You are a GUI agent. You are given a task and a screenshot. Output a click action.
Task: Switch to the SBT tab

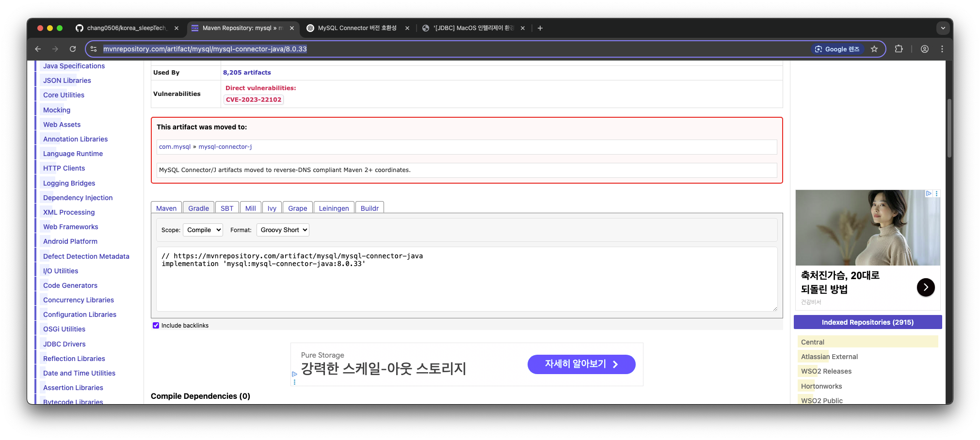(x=227, y=208)
